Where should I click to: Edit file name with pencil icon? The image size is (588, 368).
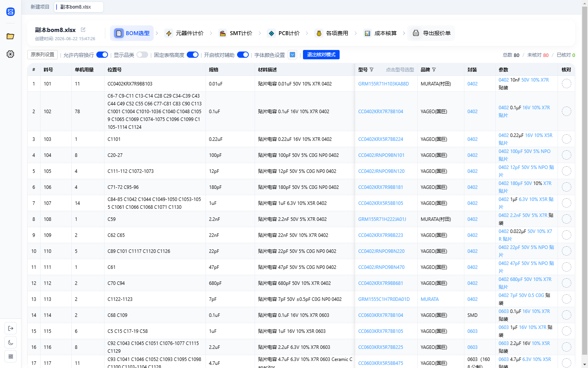pos(83,30)
